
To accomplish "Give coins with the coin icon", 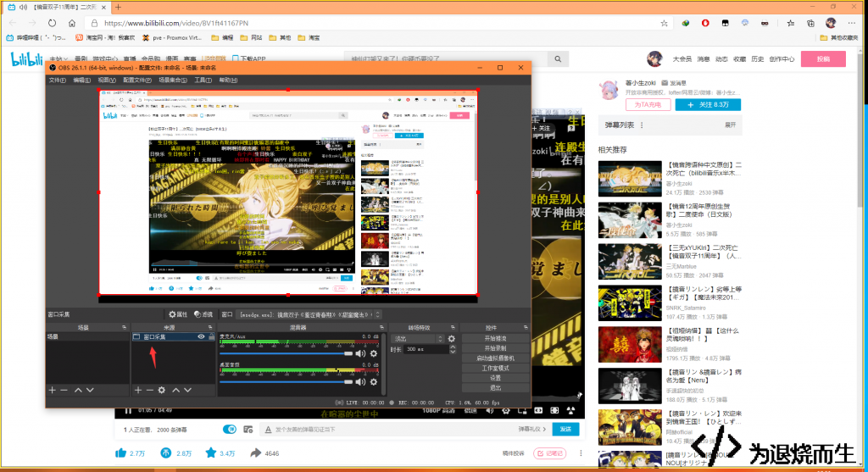I will click(165, 453).
